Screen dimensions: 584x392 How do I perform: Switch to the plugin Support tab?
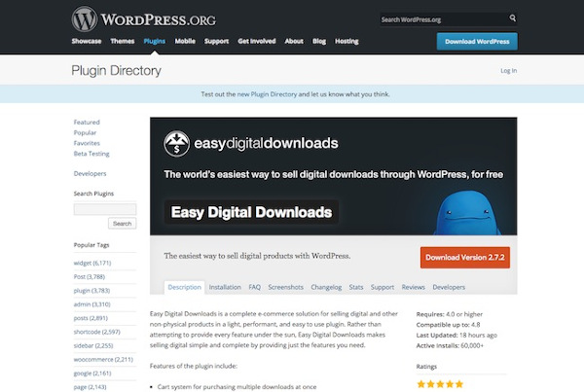(x=383, y=287)
